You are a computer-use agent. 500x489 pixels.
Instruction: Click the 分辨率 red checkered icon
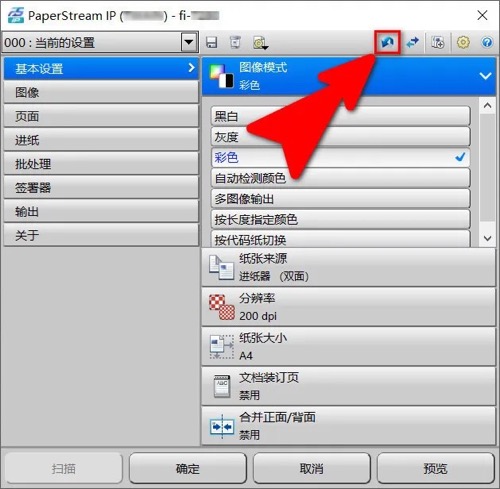pos(222,307)
